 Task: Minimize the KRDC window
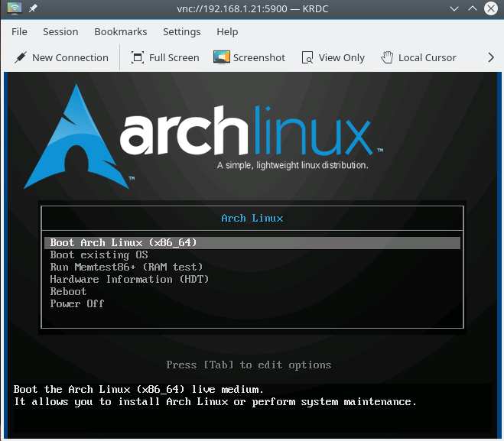click(x=454, y=10)
